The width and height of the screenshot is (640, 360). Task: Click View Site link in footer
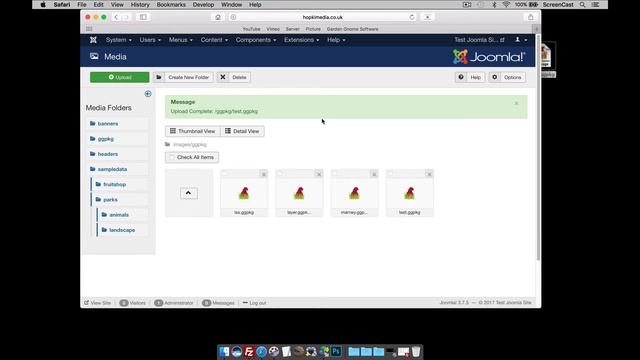coord(98,303)
